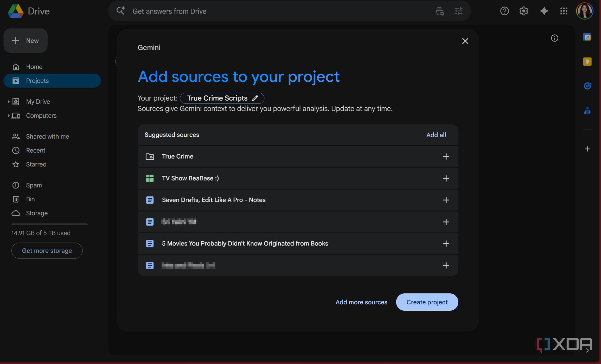
Task: Add TV Show BeaBase :) as source
Action: tap(446, 178)
